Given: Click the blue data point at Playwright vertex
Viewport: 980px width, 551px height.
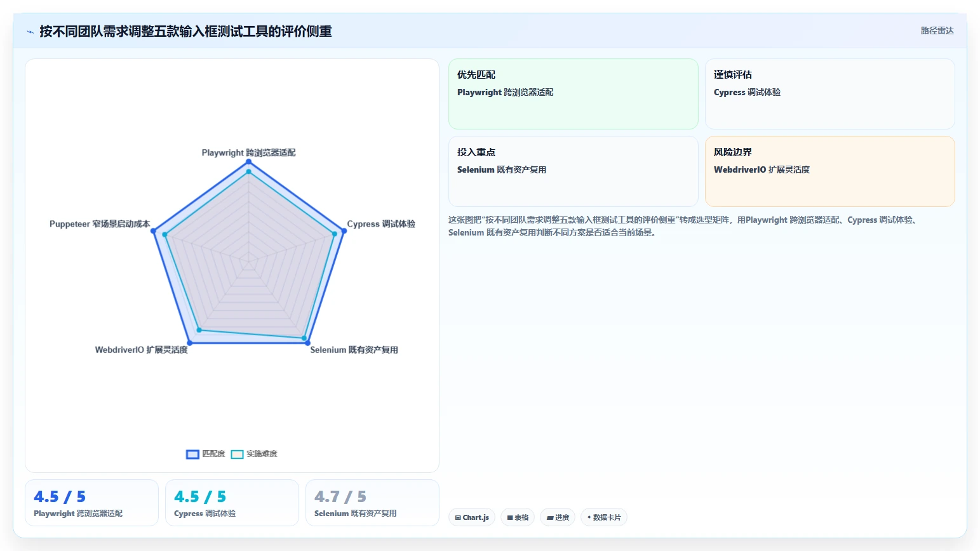Looking at the screenshot, I should click(x=248, y=162).
